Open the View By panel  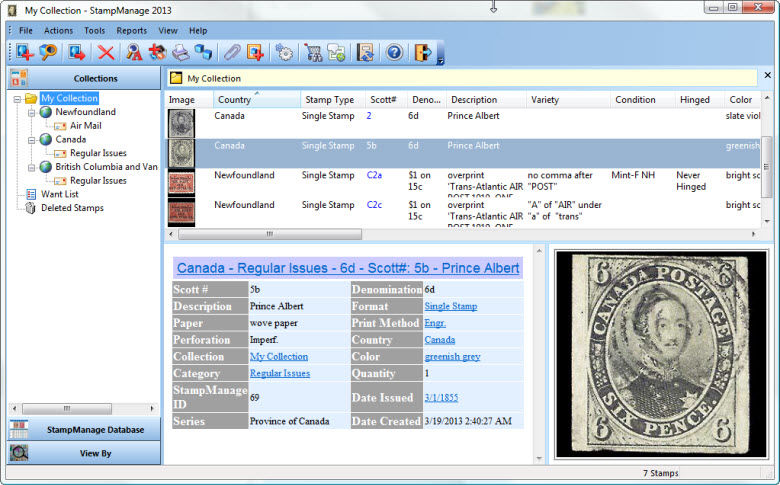(84, 453)
